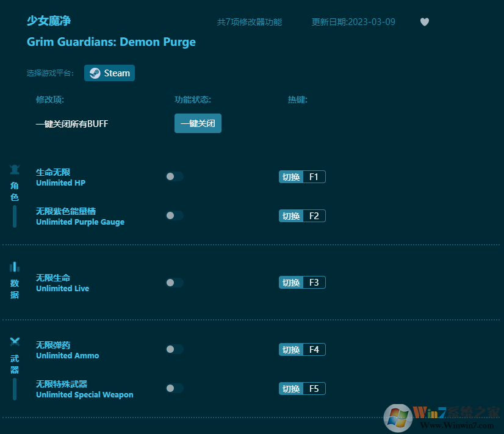Click 切换 for Unlimited Purple Gauge

coord(290,215)
